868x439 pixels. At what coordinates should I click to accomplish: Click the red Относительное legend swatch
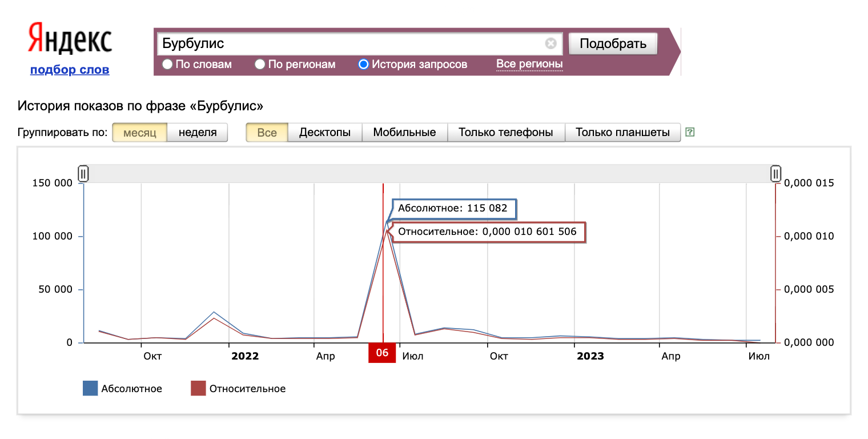[x=198, y=389]
